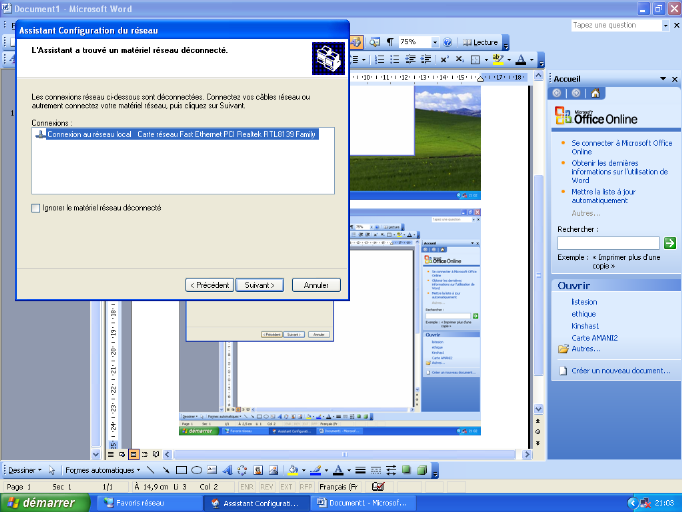This screenshot has width=682, height=512.
Task: Expand the Accueil task pane dropdown
Action: point(661,78)
